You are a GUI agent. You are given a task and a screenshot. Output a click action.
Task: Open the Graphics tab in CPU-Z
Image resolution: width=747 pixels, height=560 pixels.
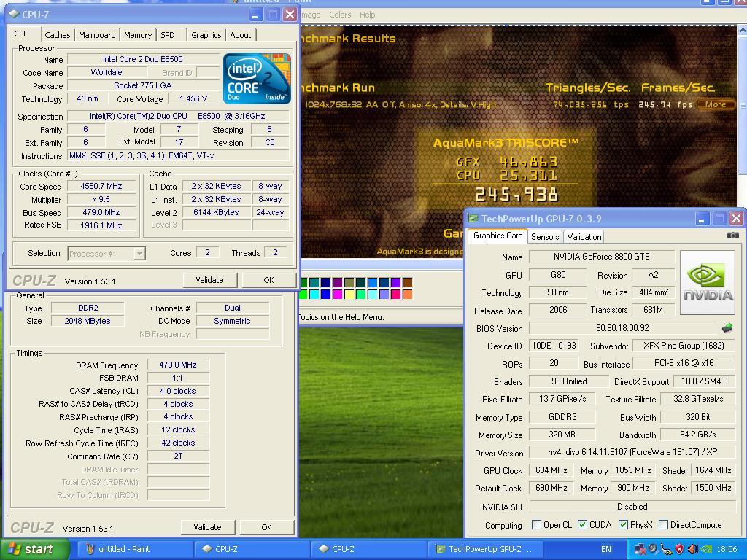point(206,35)
